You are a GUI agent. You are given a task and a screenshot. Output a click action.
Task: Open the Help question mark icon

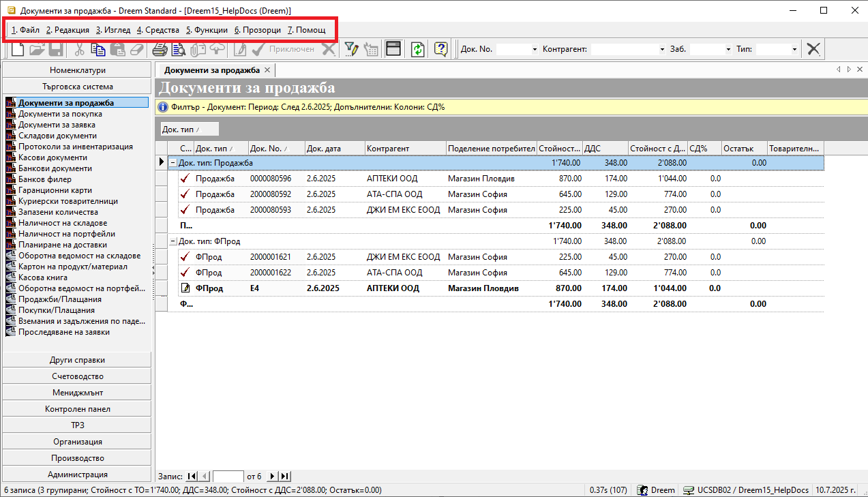pos(442,49)
